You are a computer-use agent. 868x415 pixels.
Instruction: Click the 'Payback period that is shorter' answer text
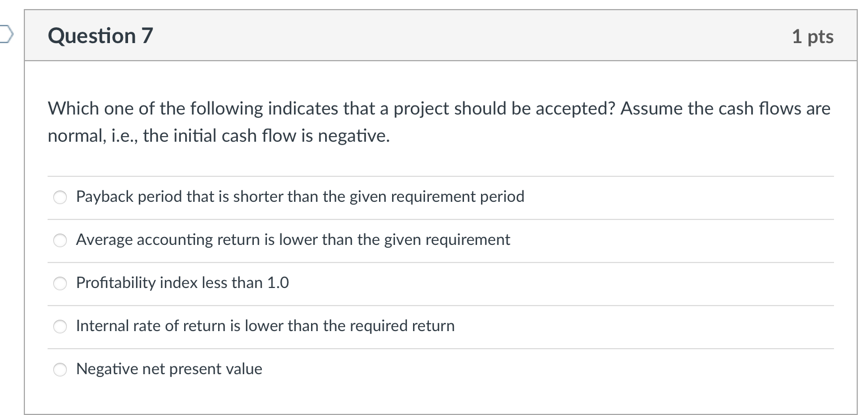(x=300, y=197)
